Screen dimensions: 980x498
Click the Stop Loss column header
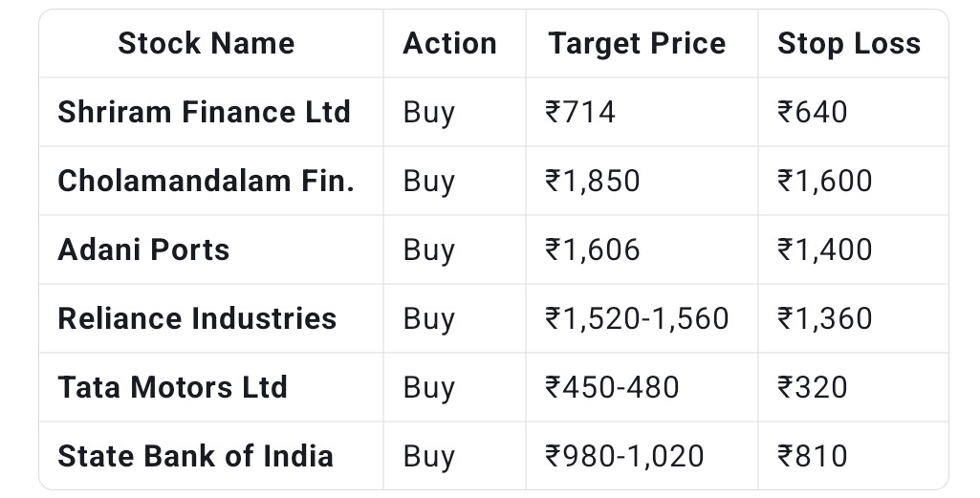pos(849,43)
